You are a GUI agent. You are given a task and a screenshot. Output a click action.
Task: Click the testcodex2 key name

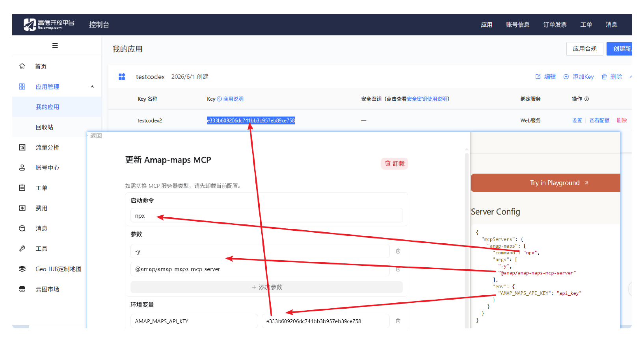(150, 120)
